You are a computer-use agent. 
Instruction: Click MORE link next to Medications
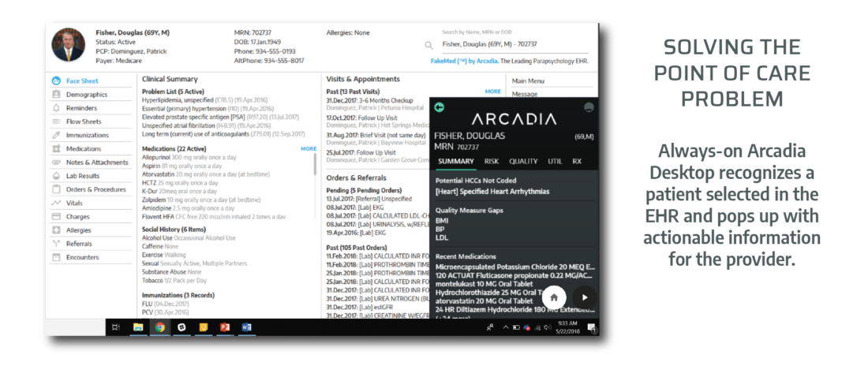[x=309, y=149]
